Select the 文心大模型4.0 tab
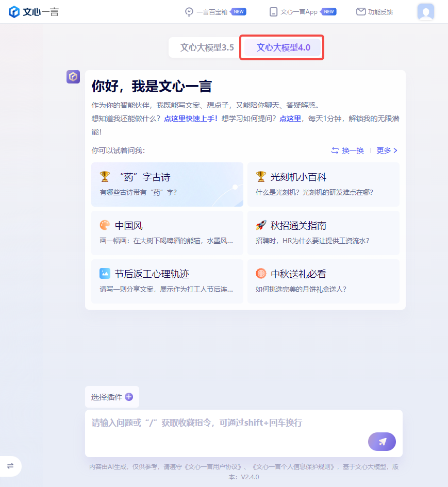 [283, 47]
